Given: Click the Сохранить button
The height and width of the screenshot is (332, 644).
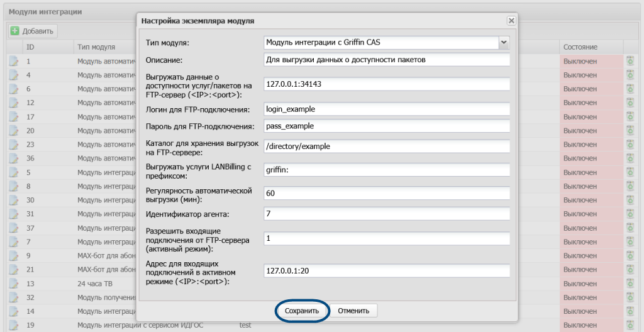Looking at the screenshot, I should tap(302, 311).
